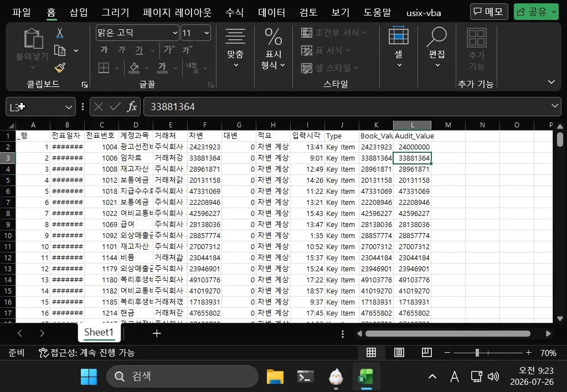Screen dimensions: 567x392
Task: Open fill color dropdown arrow
Action: (x=147, y=68)
